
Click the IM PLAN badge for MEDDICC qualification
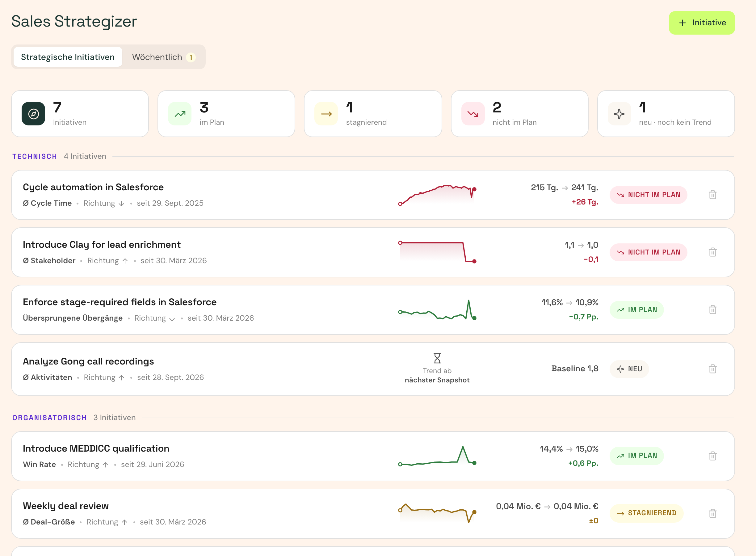636,456
